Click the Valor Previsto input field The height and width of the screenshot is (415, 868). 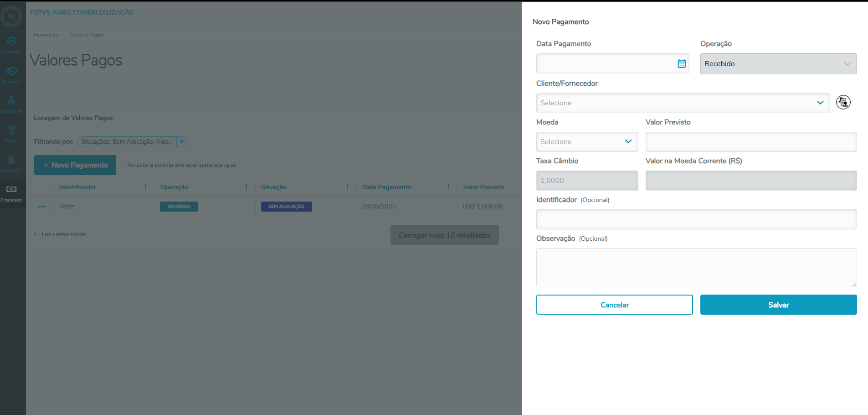[751, 142]
